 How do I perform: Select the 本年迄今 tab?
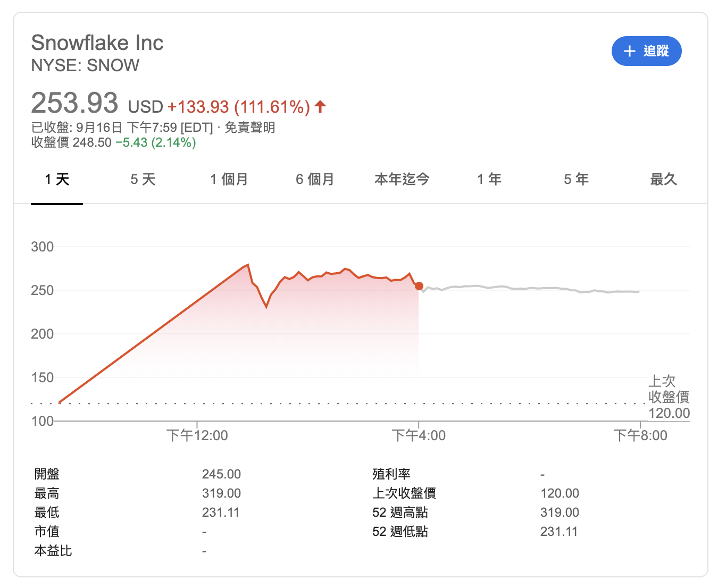(x=402, y=179)
